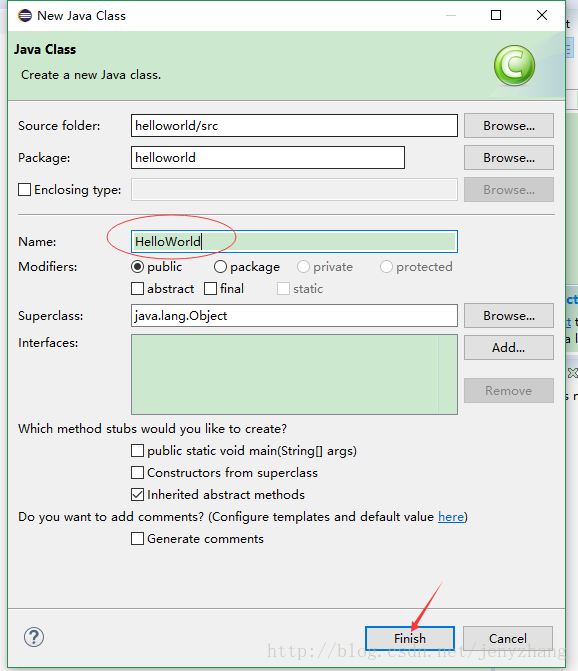Screen dimensions: 578x671
Task: Toggle the final modifier checkbox
Action: pos(210,288)
